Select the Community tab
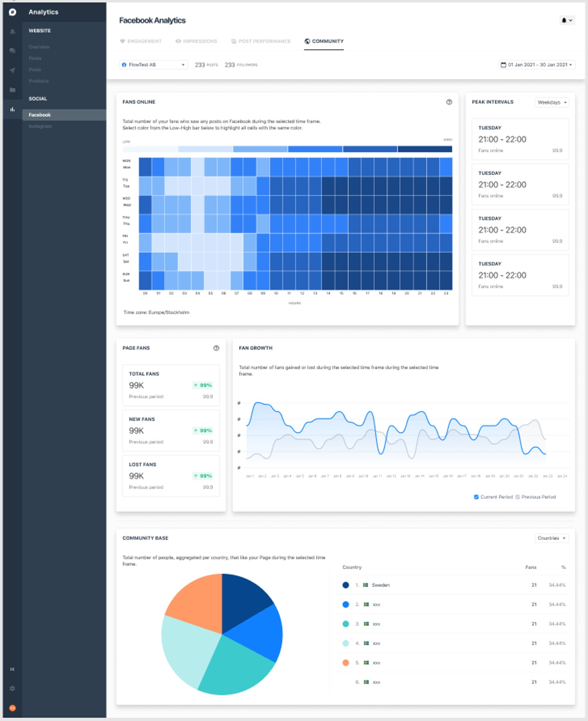Image resolution: width=588 pixels, height=721 pixels. [324, 41]
